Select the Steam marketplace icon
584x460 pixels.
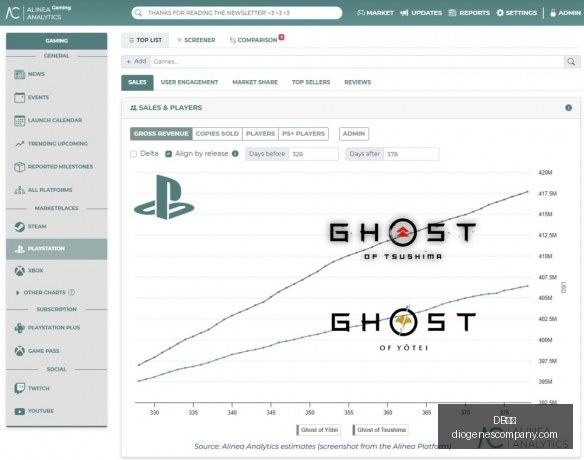(19, 226)
